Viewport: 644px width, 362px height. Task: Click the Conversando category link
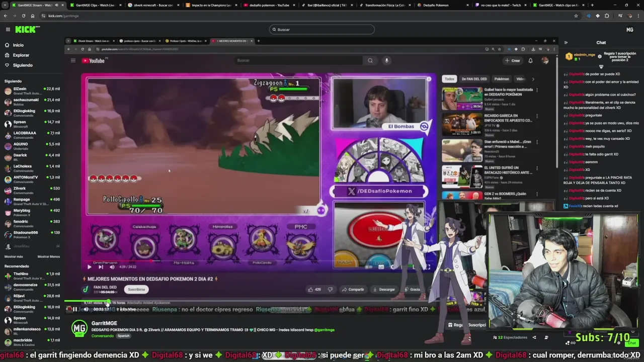(103, 336)
